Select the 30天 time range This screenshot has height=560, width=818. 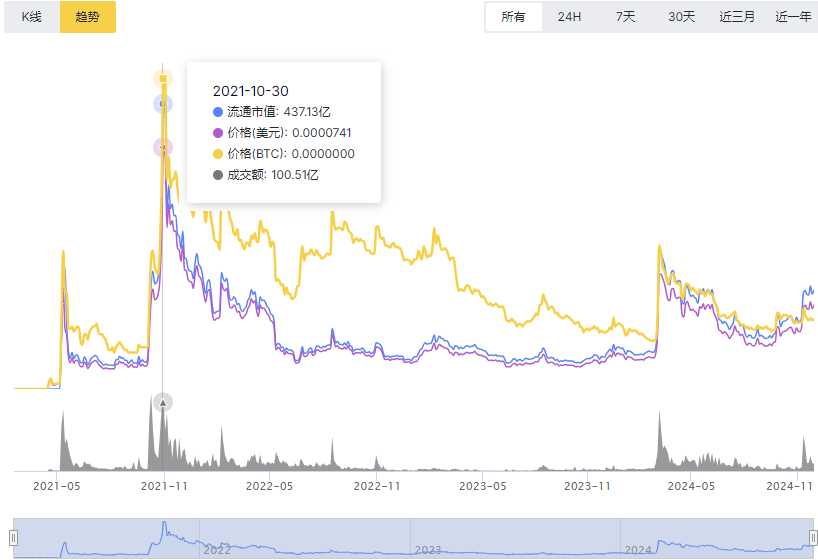click(x=681, y=17)
